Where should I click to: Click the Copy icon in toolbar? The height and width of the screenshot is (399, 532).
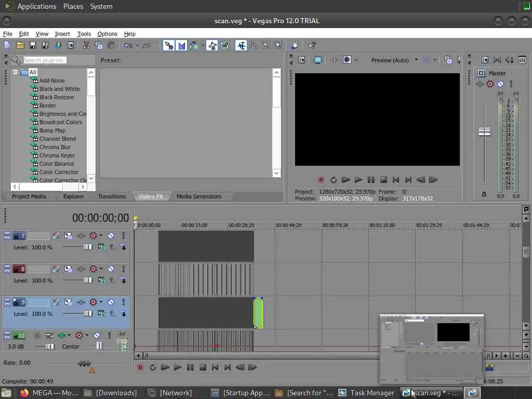tap(99, 45)
